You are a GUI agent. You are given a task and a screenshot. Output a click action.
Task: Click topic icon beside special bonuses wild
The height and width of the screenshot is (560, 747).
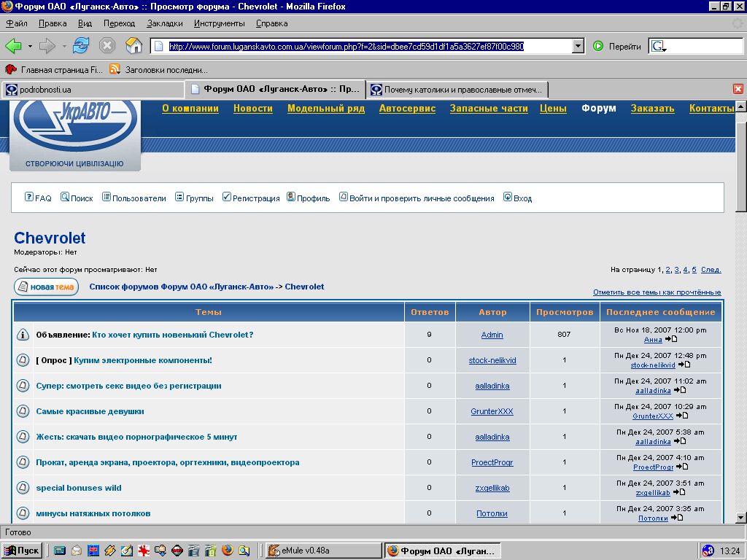tap(23, 488)
